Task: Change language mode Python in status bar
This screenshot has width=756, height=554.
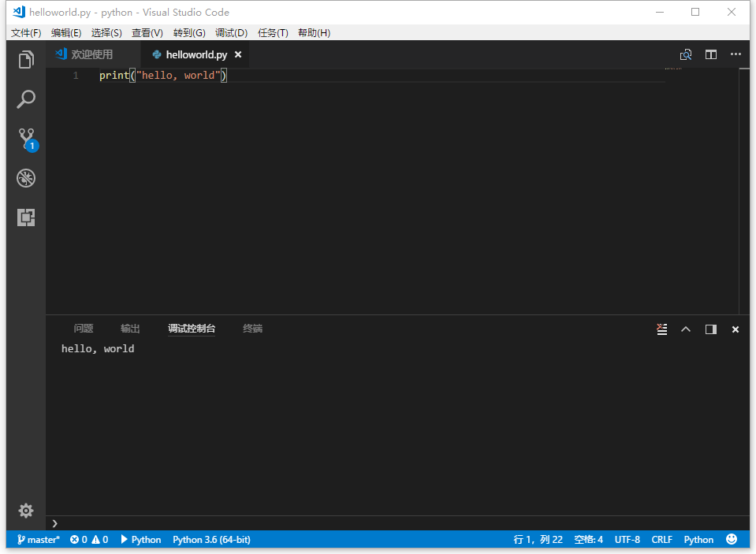Action: [x=698, y=540]
